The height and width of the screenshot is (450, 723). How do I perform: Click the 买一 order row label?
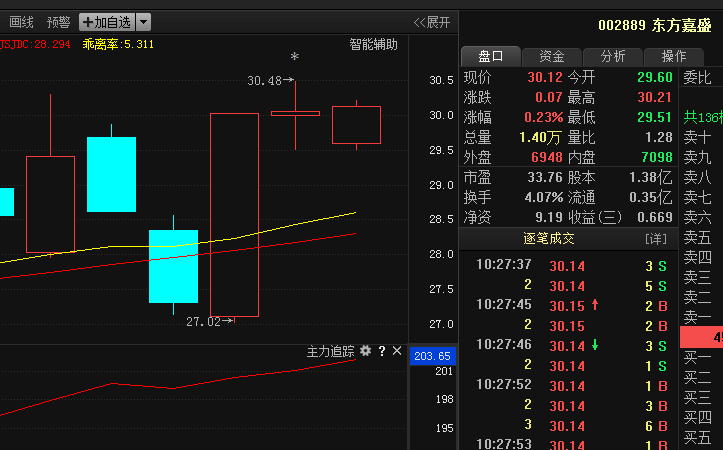(x=697, y=357)
